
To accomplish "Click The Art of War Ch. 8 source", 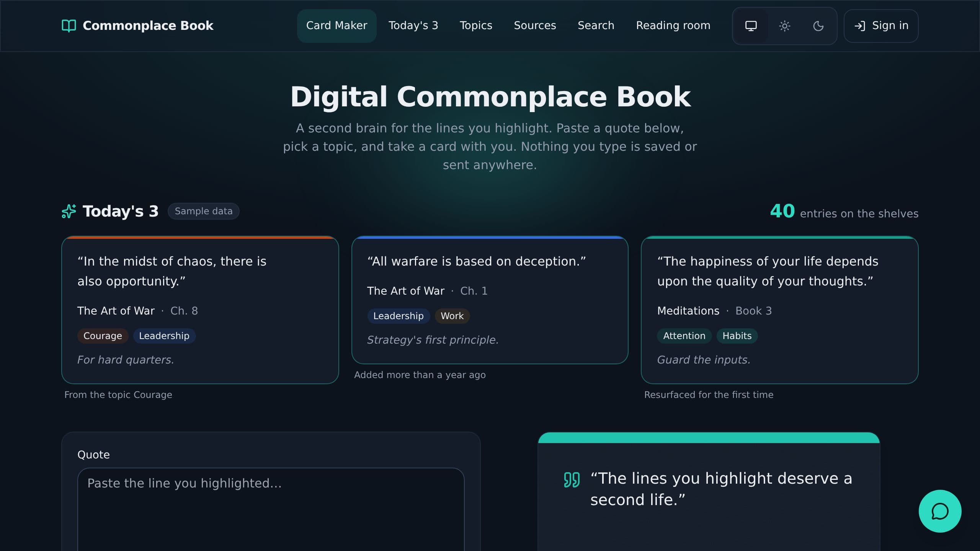I will click(x=137, y=311).
